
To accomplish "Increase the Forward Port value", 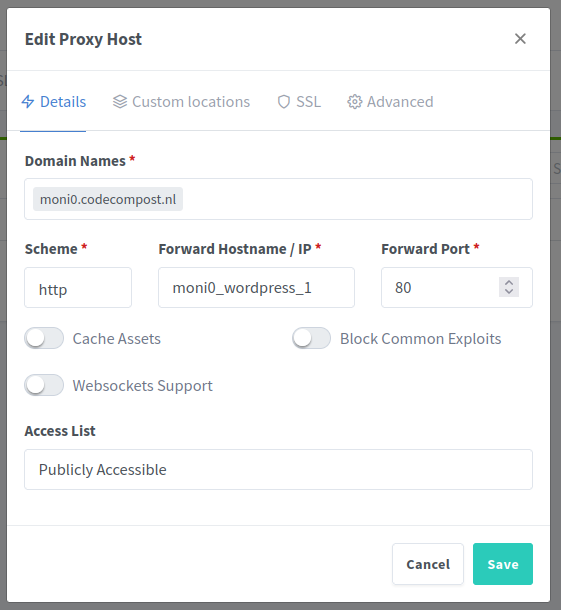I will coord(509,283).
